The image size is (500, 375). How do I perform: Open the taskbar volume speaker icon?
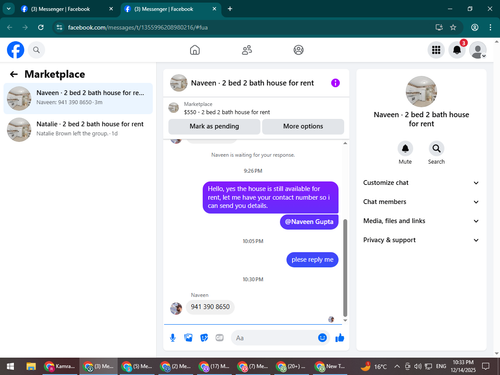pos(418,366)
